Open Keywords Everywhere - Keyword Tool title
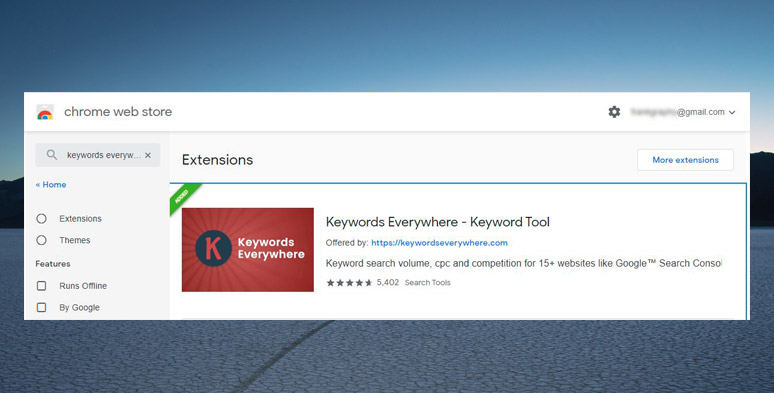Screen dimensions: 774x393 coord(437,222)
